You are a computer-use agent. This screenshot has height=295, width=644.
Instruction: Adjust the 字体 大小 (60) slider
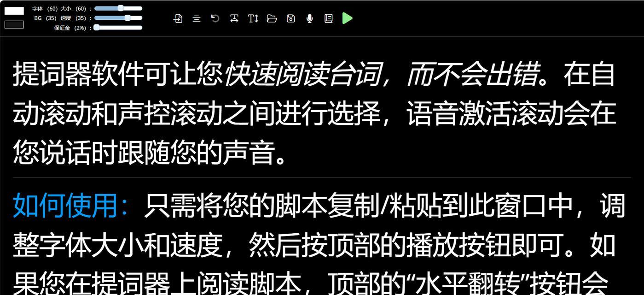click(x=118, y=8)
